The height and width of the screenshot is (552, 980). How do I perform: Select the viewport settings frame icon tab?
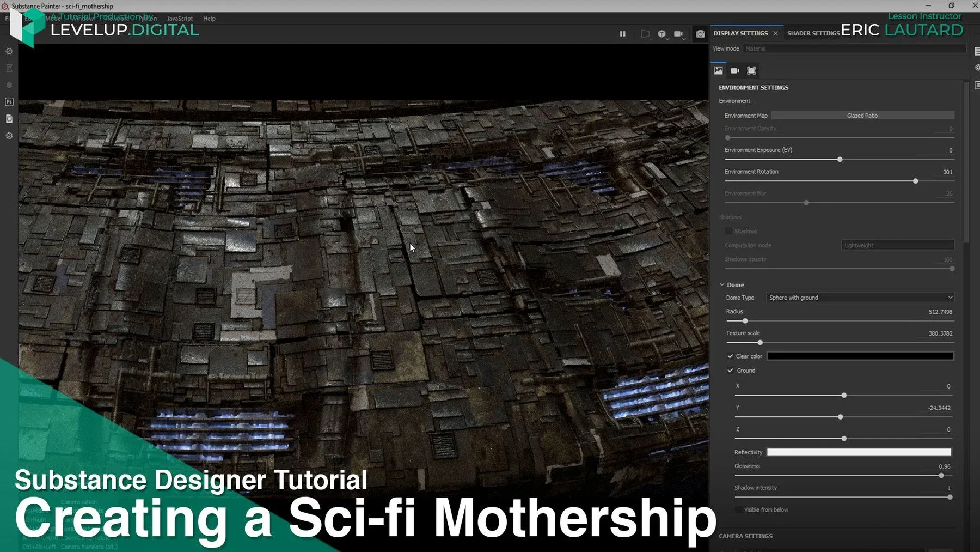pyautogui.click(x=751, y=71)
